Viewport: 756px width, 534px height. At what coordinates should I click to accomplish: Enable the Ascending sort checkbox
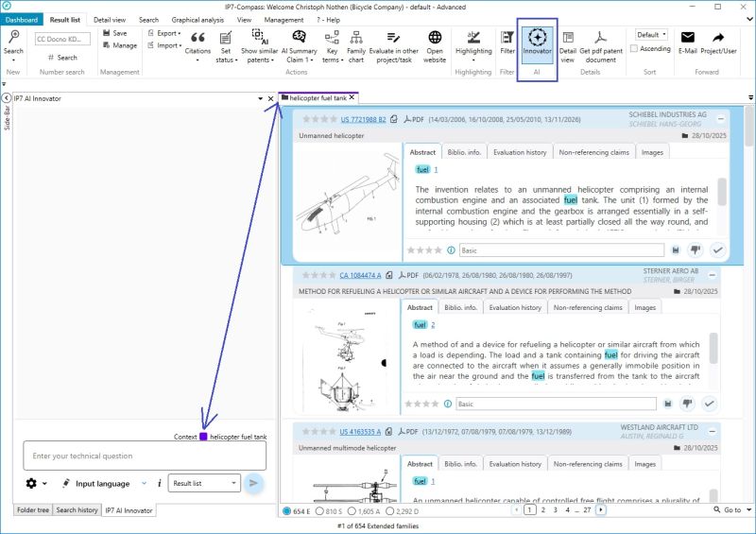[635, 49]
